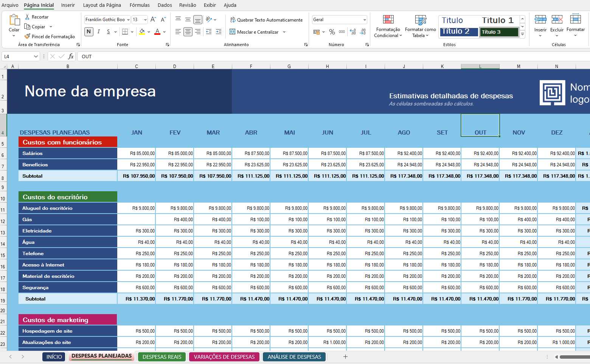590x364 pixels.
Task: Switch to the DESPESAS REAIS sheet tab
Action: pos(162,357)
